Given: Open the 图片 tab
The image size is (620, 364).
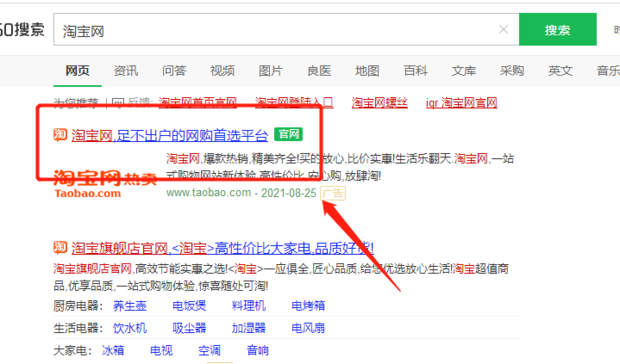Looking at the screenshot, I should coord(270,71).
